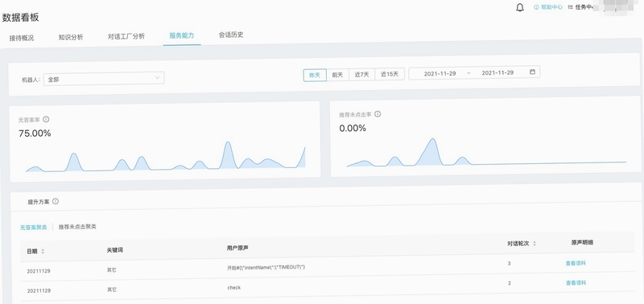Click the 对话轮次 value 3
The height and width of the screenshot is (304, 644).
point(510,263)
